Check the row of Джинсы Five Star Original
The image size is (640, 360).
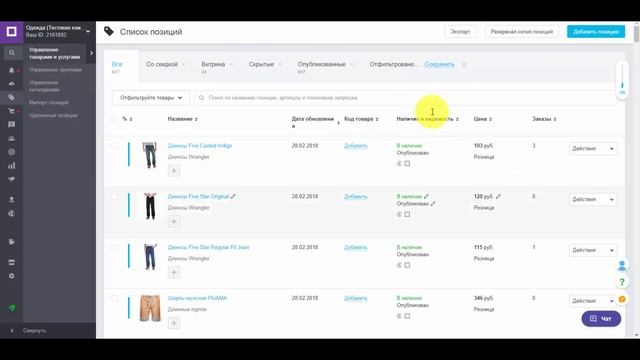[114, 196]
